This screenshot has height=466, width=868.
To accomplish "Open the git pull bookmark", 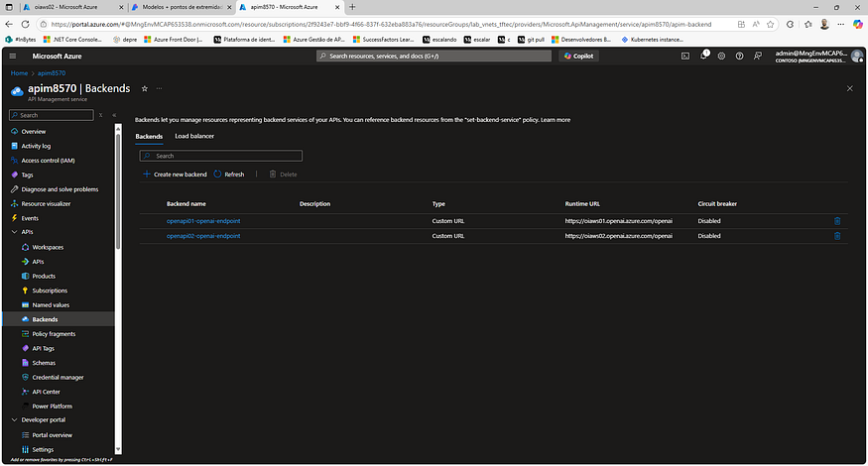I will (531, 40).
